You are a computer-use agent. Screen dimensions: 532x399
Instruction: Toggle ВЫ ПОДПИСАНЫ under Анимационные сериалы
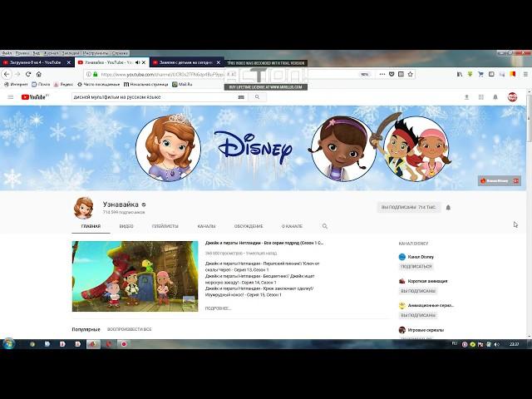417,315
